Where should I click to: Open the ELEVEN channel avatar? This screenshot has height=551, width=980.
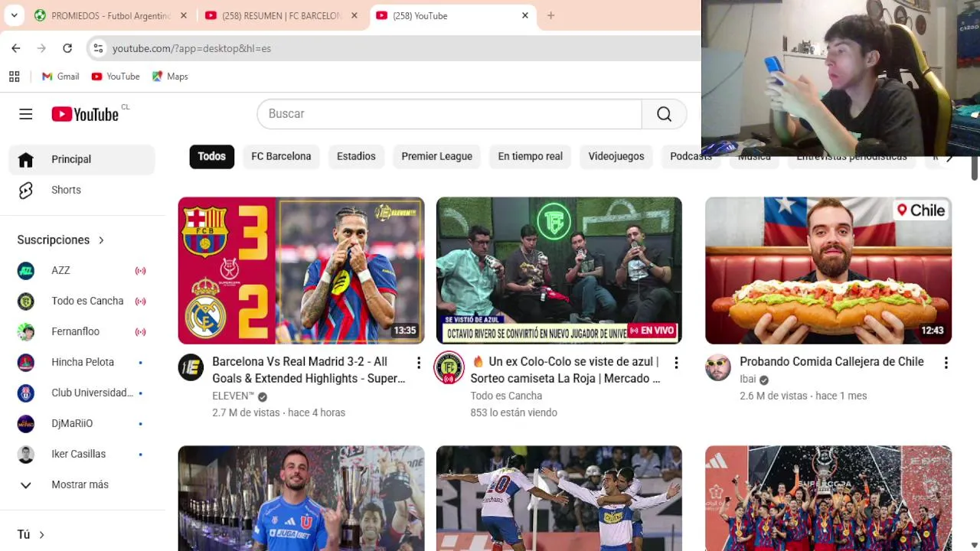point(191,367)
